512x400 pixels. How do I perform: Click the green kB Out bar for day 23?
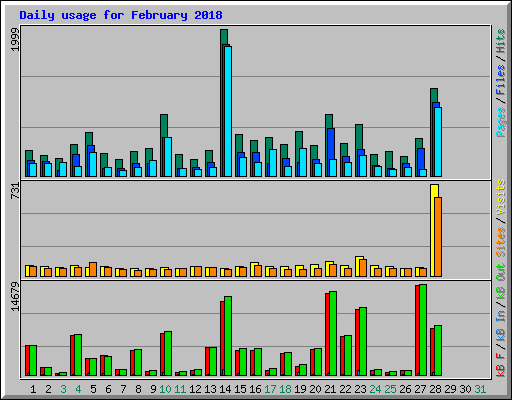click(x=363, y=342)
